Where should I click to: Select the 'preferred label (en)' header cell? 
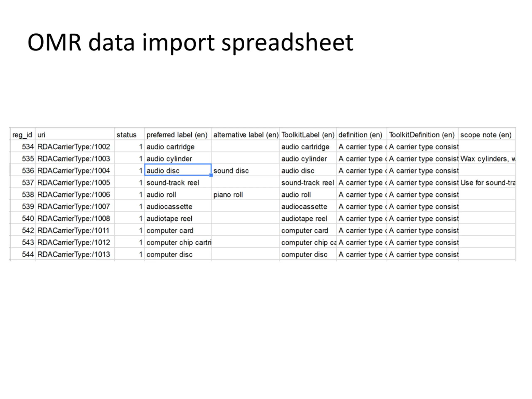tap(178, 134)
